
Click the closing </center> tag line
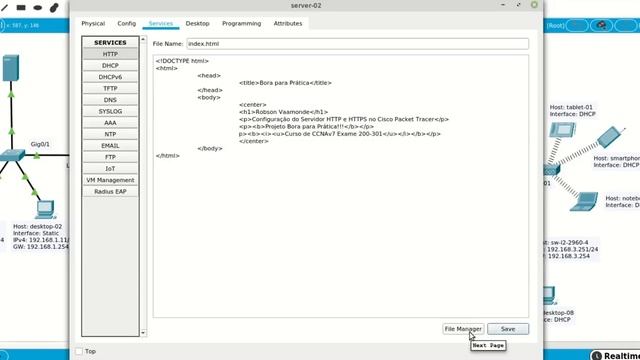point(253,141)
